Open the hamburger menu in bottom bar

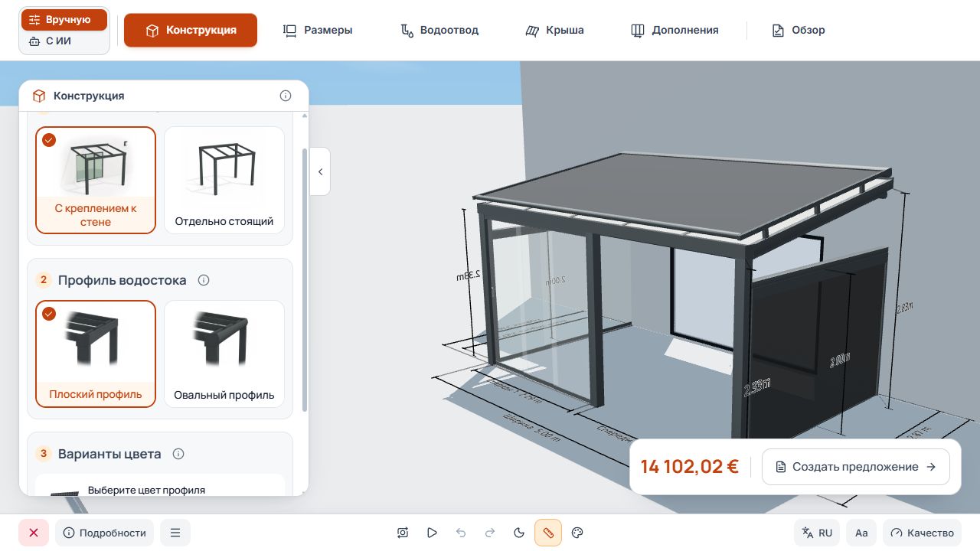175,533
